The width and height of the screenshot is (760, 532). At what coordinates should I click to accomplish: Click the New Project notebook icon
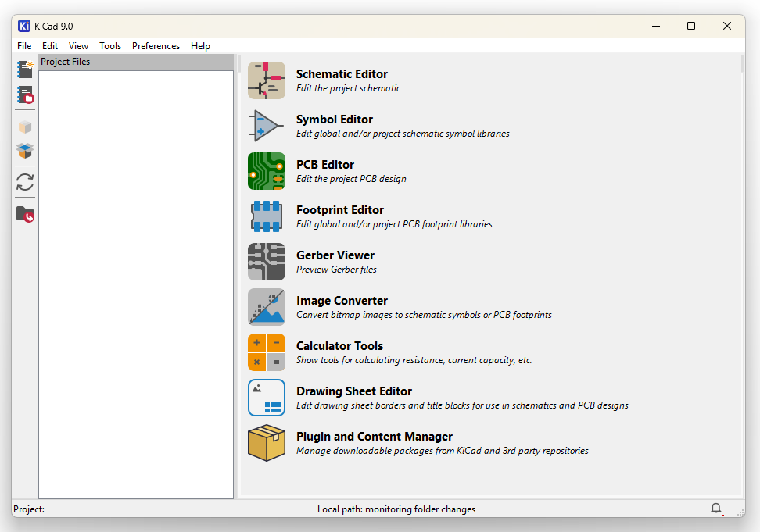(25, 70)
